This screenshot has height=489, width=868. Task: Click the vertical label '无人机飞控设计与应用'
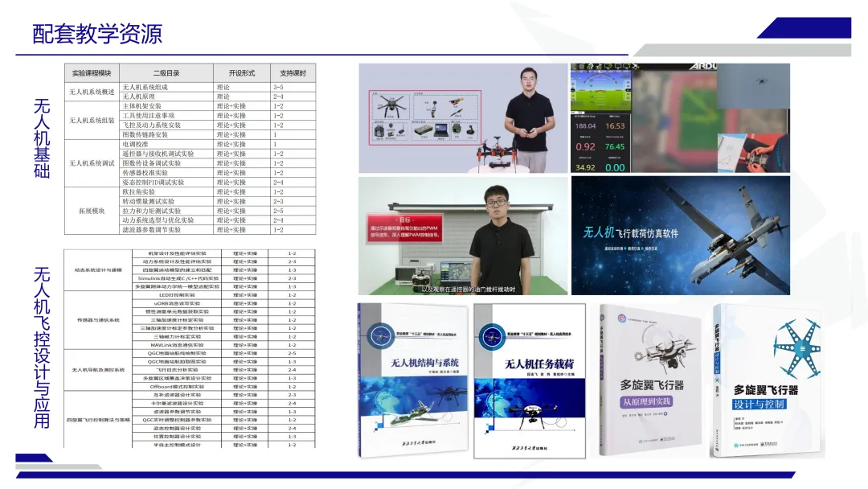(42, 347)
